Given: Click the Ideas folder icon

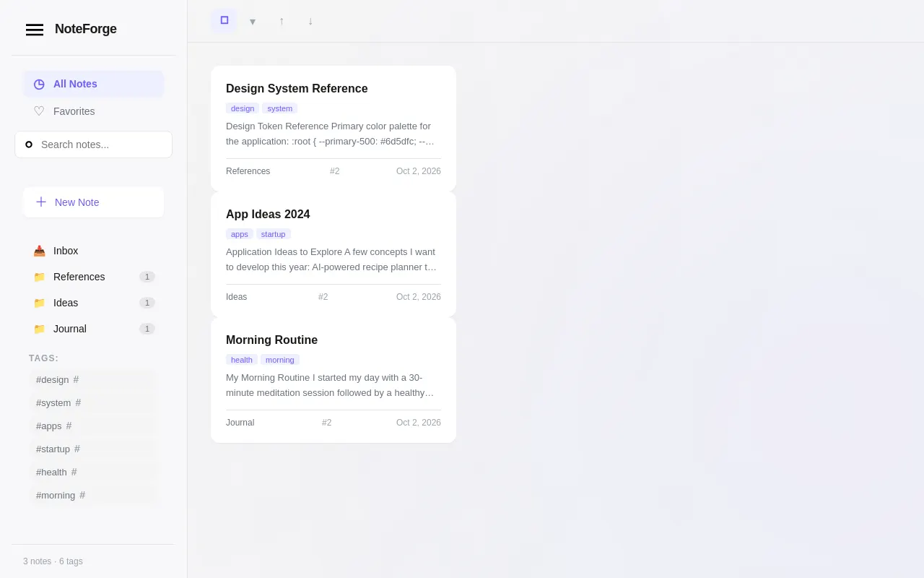Looking at the screenshot, I should (x=39, y=303).
